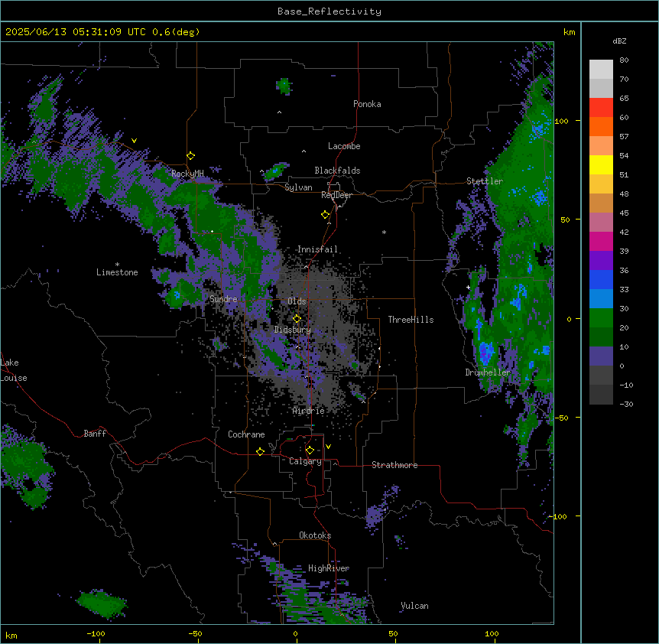The height and width of the screenshot is (644, 659).
Task: Click the HighRiver label
Action: click(x=329, y=568)
